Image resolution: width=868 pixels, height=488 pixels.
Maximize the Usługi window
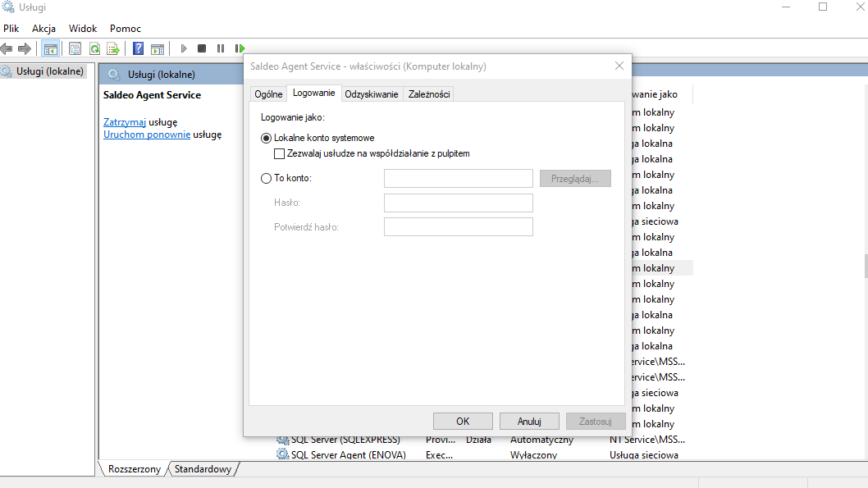pos(823,7)
